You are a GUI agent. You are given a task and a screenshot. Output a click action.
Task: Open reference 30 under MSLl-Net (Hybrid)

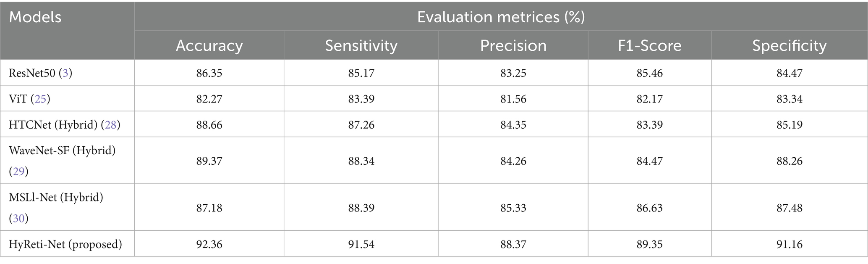coord(18,218)
